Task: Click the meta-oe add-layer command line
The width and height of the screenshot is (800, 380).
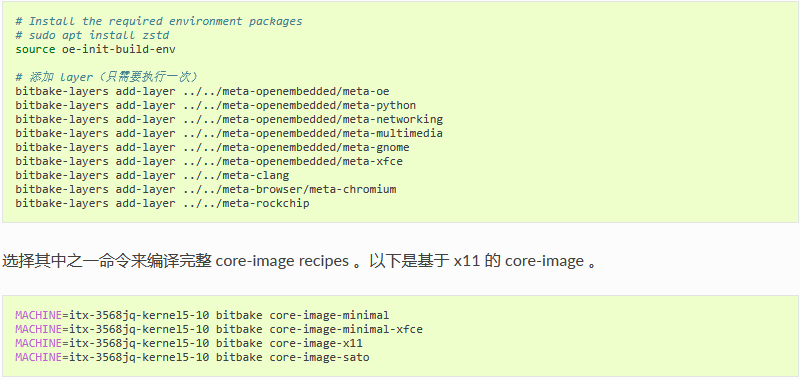Action: (202, 91)
